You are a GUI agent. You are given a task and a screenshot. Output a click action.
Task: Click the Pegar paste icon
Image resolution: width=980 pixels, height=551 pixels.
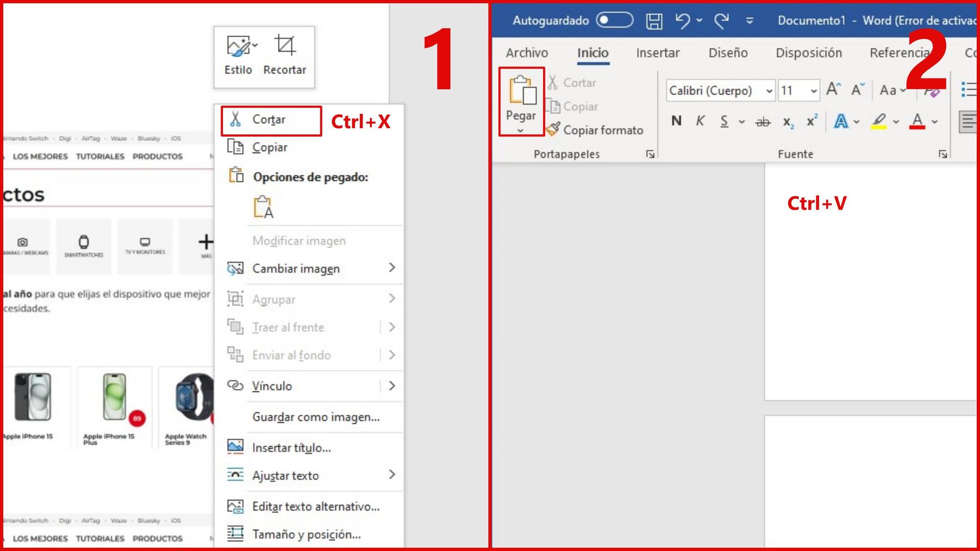coord(522,90)
